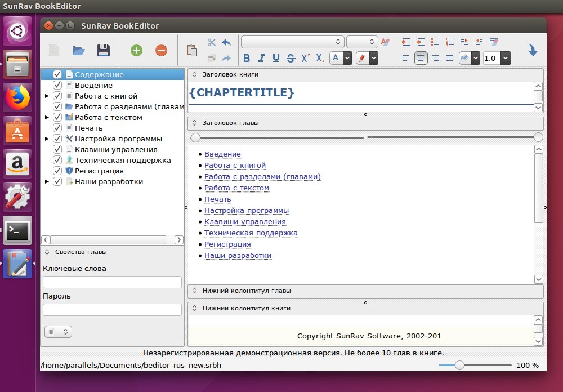Cut selection with the scissors icon
The height and width of the screenshot is (392, 563).
click(x=212, y=42)
